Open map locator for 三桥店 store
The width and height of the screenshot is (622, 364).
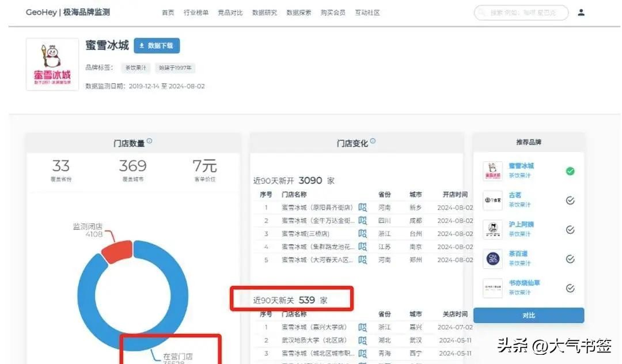point(362,234)
